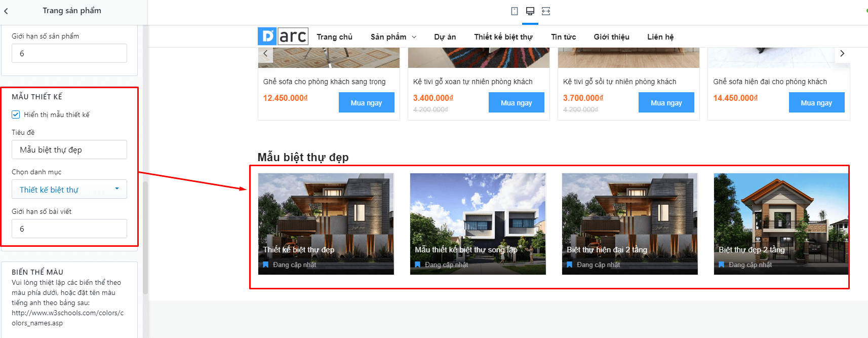Viewport: 868px width, 338px height.
Task: Click price 3.400.000đ
Action: tap(433, 98)
